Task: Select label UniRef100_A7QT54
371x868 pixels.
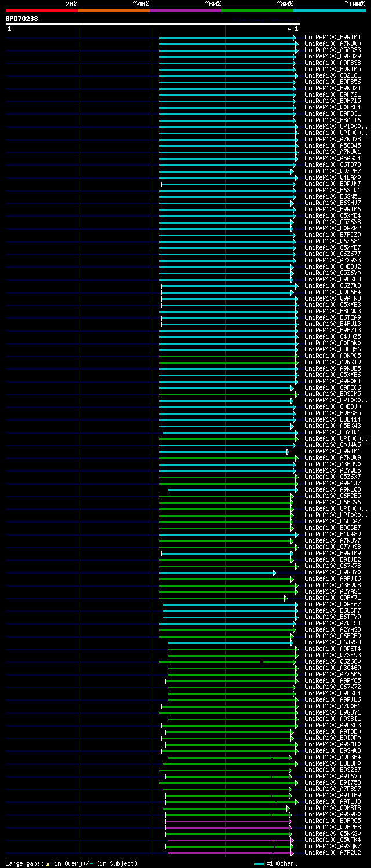Action: coord(333,624)
